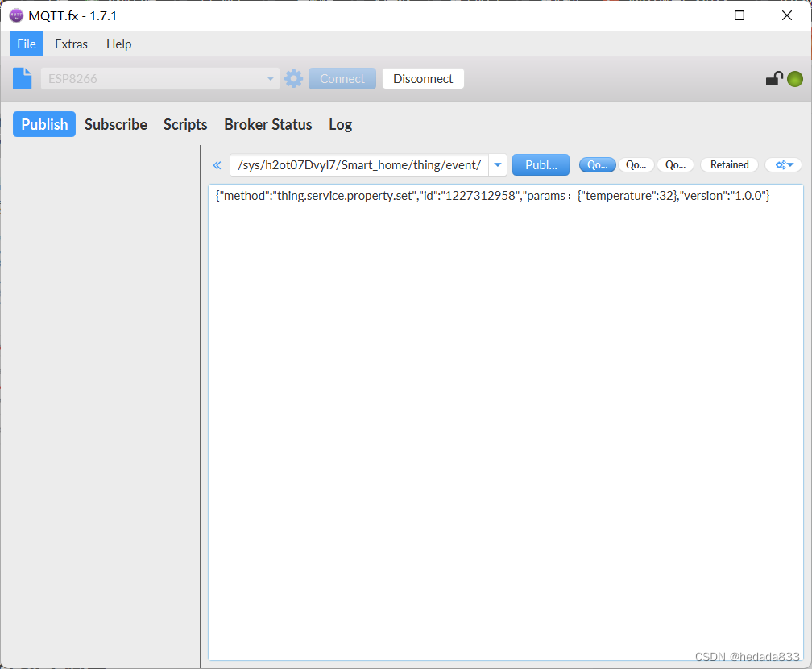Click the green connection status indicator
The width and height of the screenshot is (812, 669).
(x=795, y=79)
